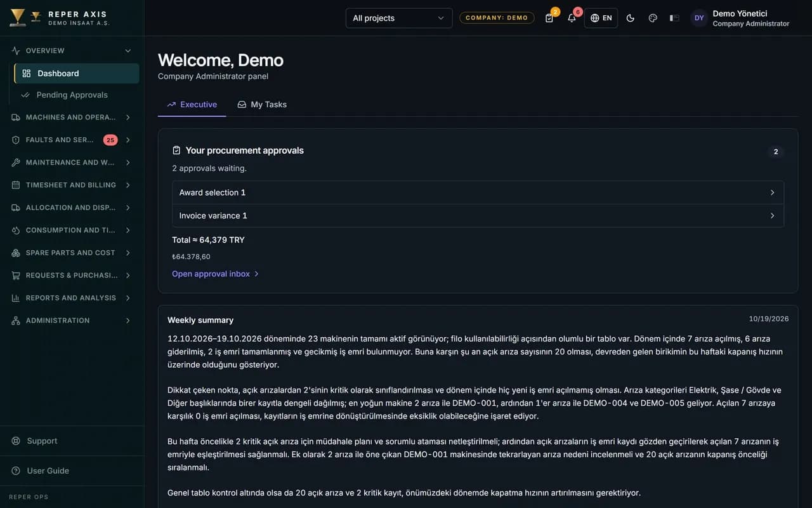Click the Reports and Analysis chart icon
The width and height of the screenshot is (812, 508).
[16, 298]
